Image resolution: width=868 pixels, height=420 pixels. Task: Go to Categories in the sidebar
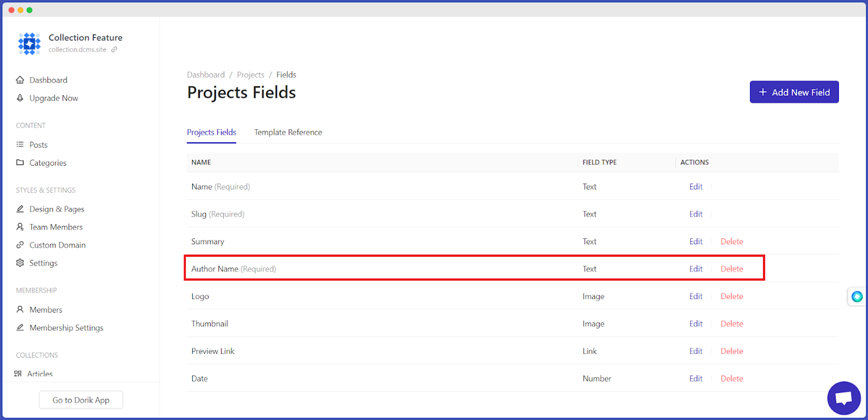pos(48,163)
